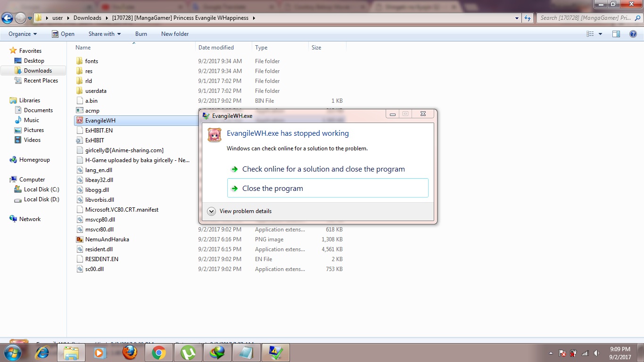
Task: Choose Check online for a solution
Action: tap(323, 169)
